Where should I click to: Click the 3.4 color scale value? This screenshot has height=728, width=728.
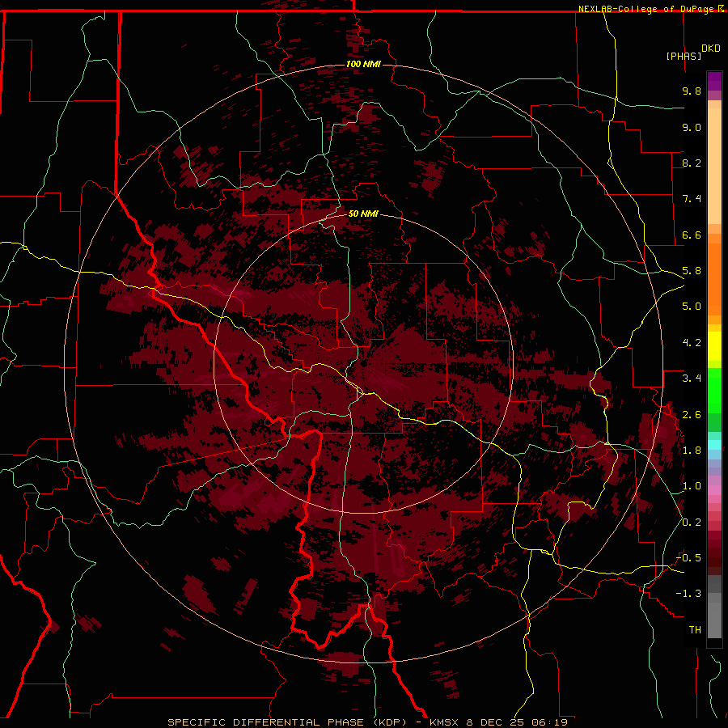tap(692, 379)
